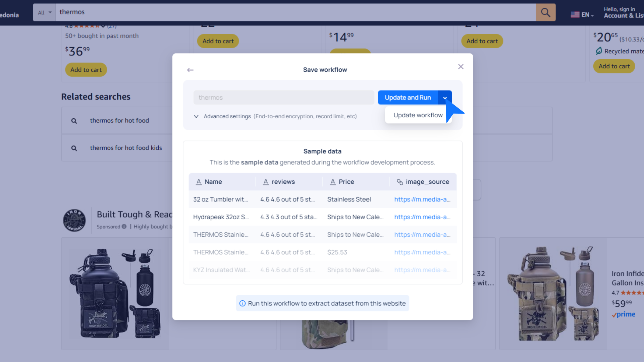Click the link icon on image_source column
644x362 pixels.
(399, 182)
